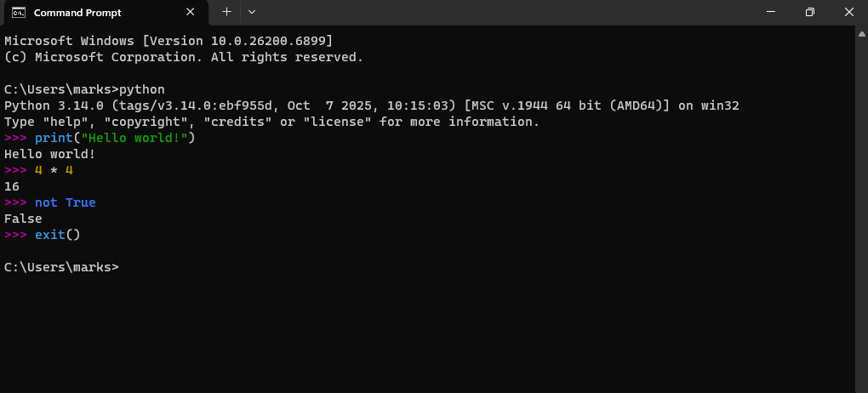Screen dimensions: 868x393
Task: Click the "not True" command text
Action: tap(66, 202)
